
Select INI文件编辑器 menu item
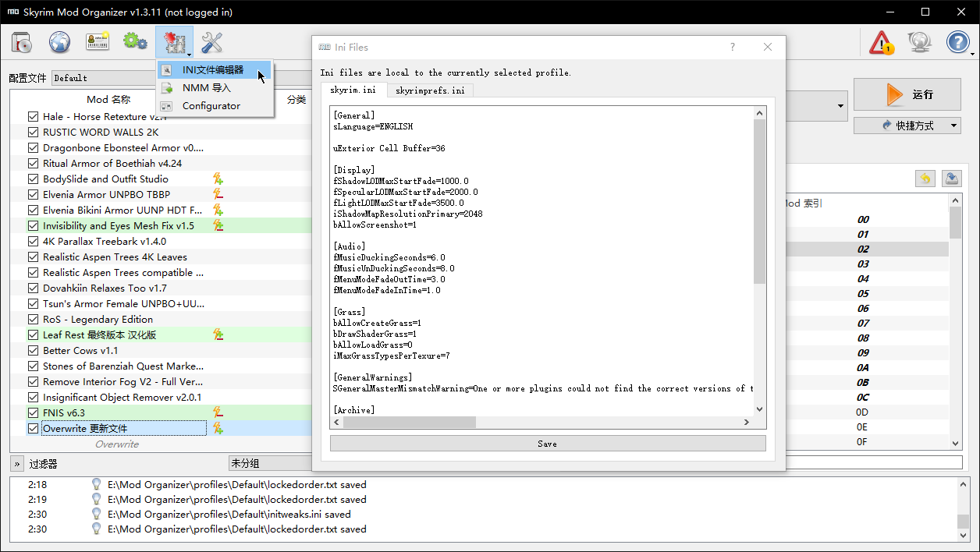[x=215, y=70]
